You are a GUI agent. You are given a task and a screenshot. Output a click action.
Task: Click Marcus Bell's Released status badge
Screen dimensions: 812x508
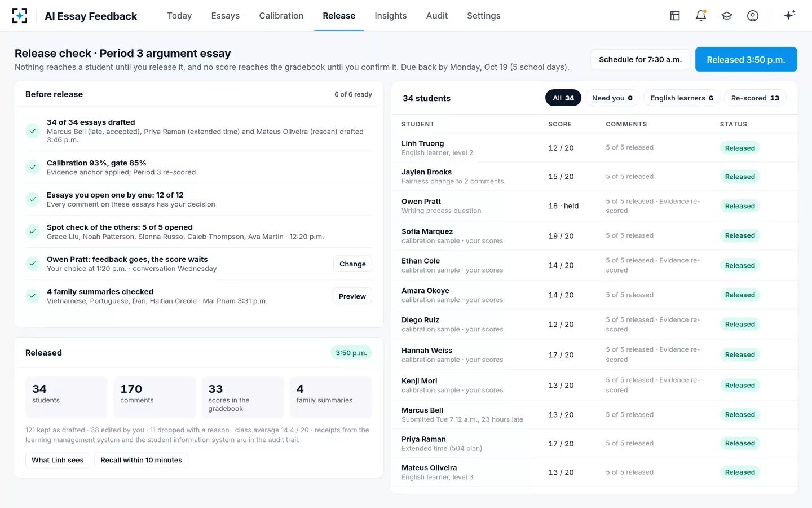[x=740, y=414]
